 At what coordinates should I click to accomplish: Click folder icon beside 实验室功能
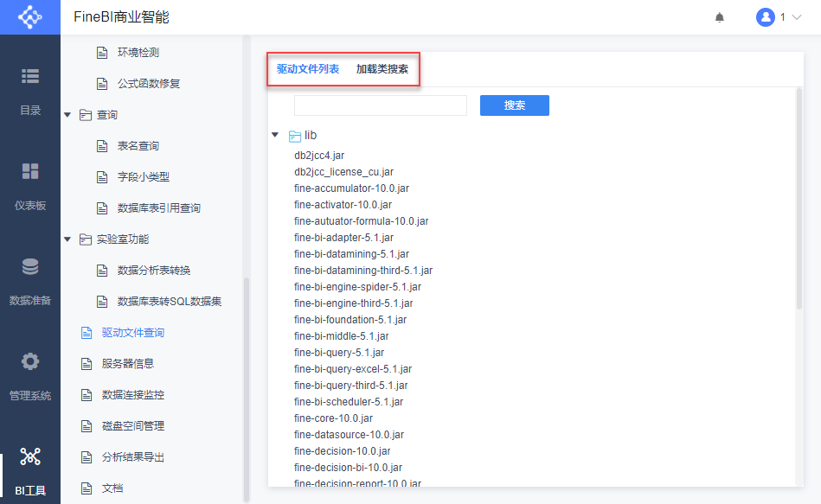[86, 239]
